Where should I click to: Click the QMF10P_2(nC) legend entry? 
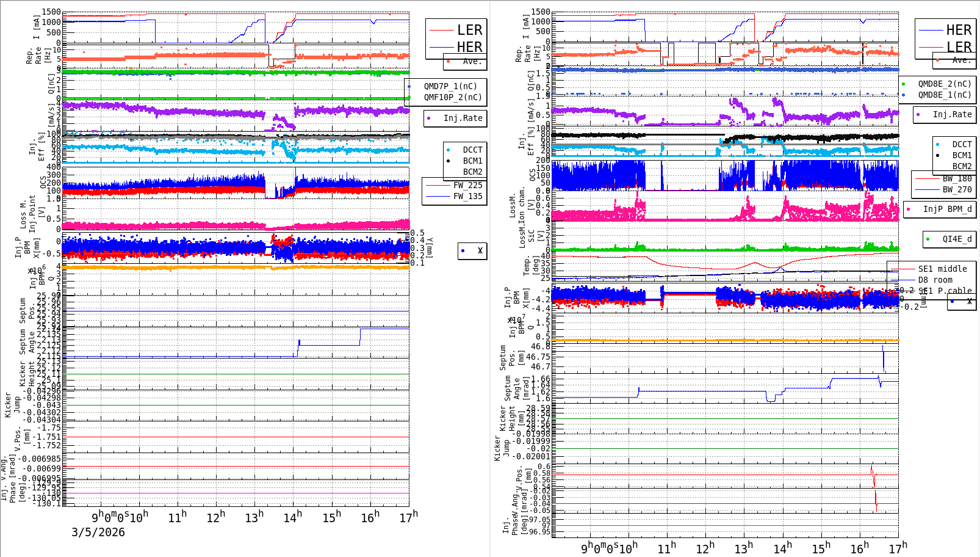click(445, 97)
